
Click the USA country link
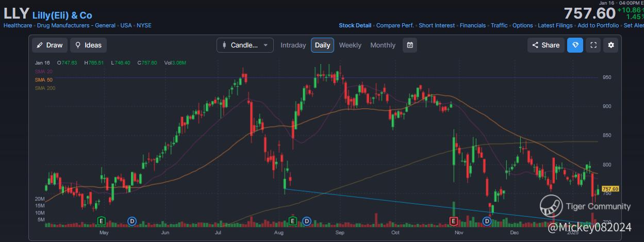pyautogui.click(x=126, y=25)
